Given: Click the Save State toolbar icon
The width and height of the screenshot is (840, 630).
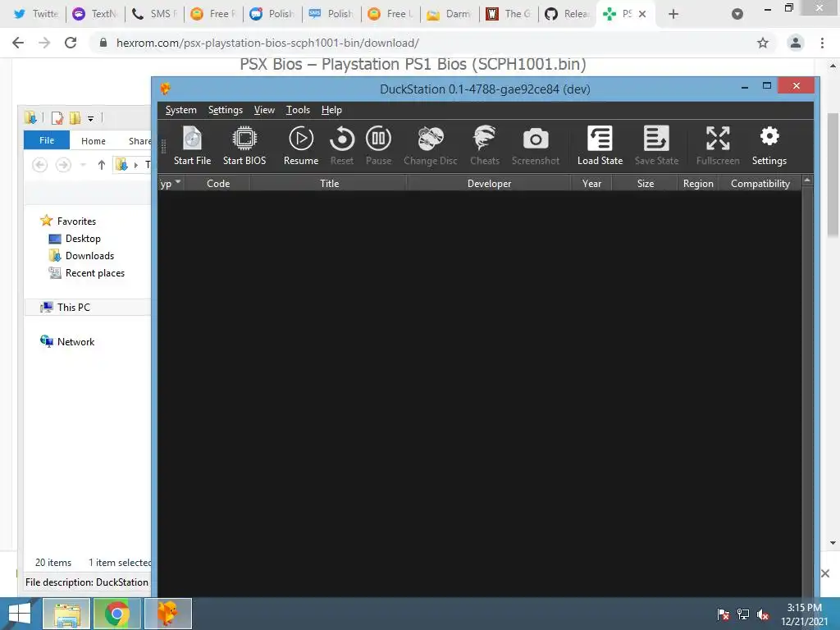Looking at the screenshot, I should point(656,146).
